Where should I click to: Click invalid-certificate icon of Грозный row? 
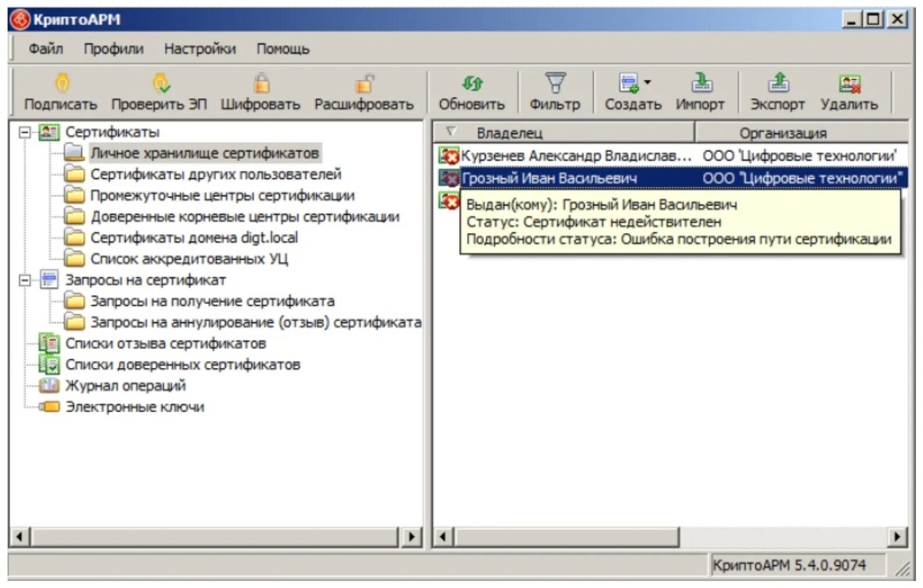(x=449, y=178)
